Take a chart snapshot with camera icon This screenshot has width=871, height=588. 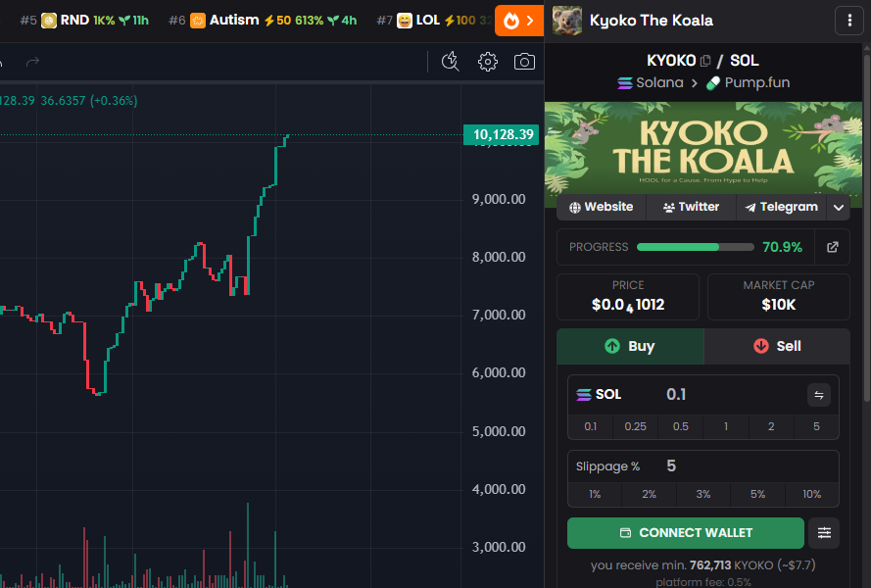(x=524, y=62)
